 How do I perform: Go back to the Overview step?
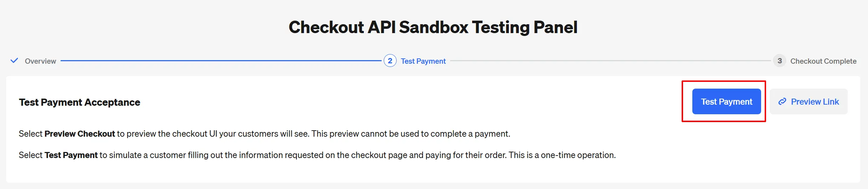tap(40, 61)
